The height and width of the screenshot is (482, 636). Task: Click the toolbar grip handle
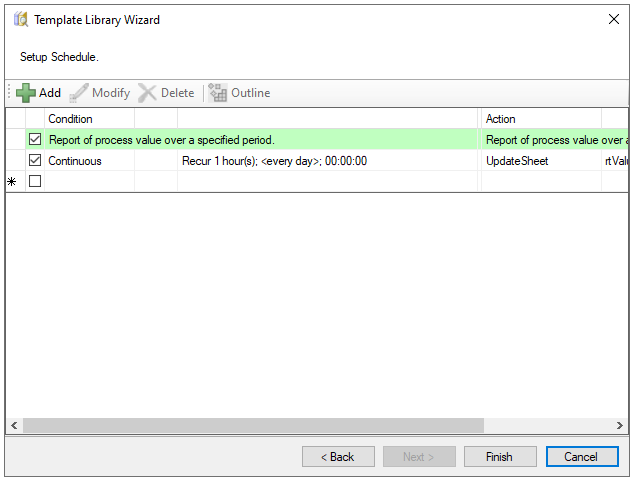pyautogui.click(x=9, y=93)
